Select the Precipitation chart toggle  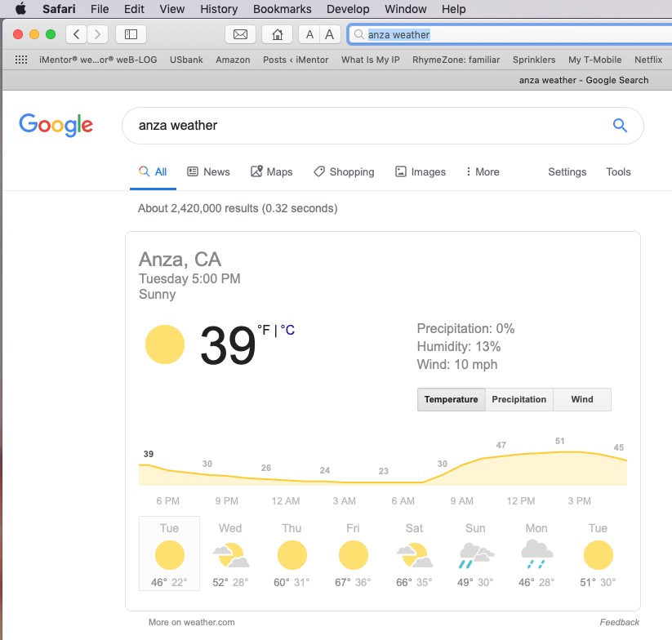tap(519, 399)
